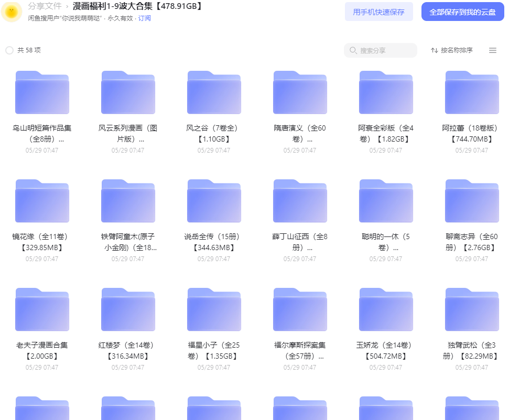Screen dimensions: 509x420
Task: Click the name 老夫子漫画合集【2.00GB】
Action: (x=42, y=350)
